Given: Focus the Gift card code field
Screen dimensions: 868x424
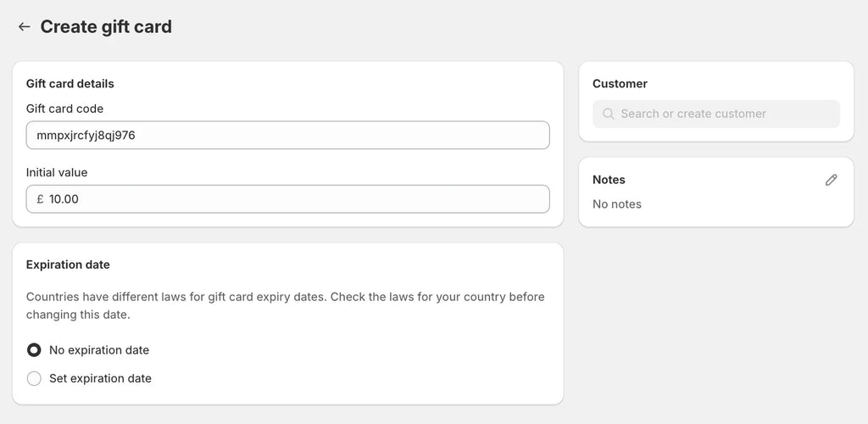Looking at the screenshot, I should tap(288, 135).
